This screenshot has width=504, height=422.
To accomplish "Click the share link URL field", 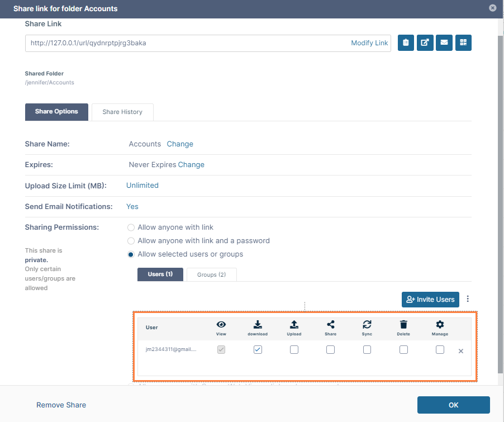I will (x=184, y=43).
